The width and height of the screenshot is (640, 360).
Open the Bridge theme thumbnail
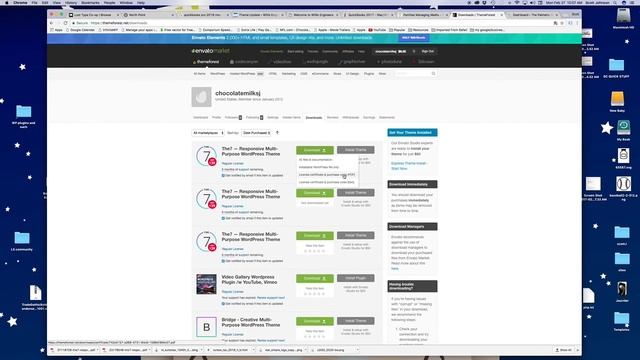pos(206,327)
